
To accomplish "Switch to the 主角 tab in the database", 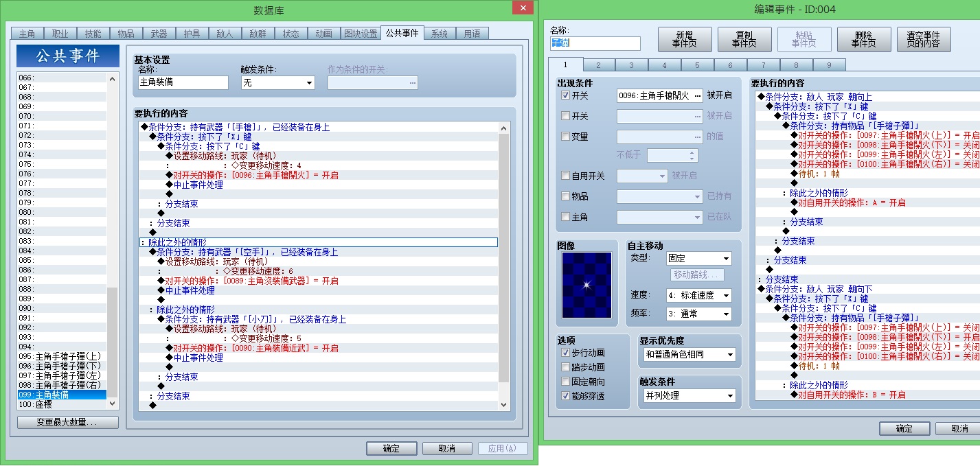I will click(x=27, y=34).
